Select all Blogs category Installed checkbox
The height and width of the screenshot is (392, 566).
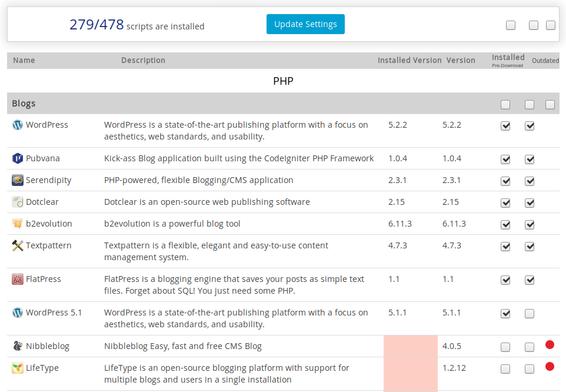tap(505, 105)
